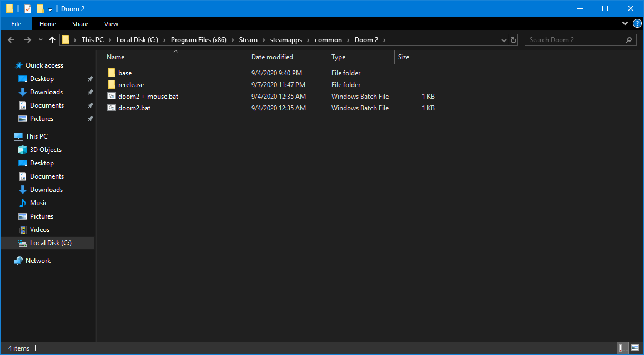Open the View ribbon tab
Viewport: 644px width, 355px height.
pyautogui.click(x=111, y=24)
